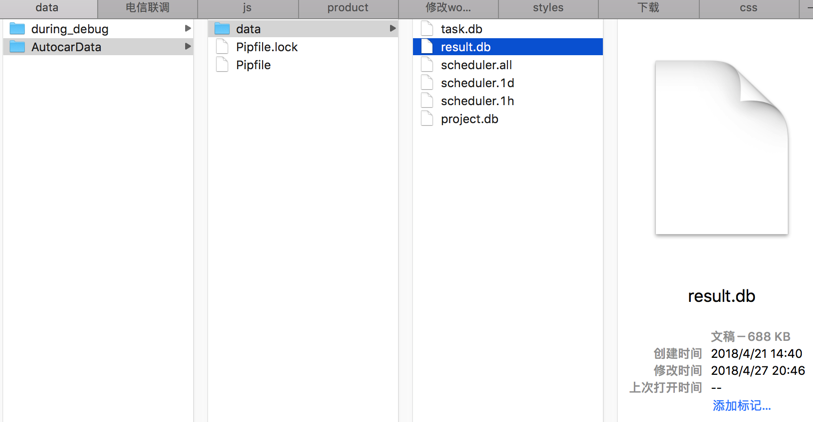Open the styles tab
This screenshot has width=813, height=422.
[548, 8]
